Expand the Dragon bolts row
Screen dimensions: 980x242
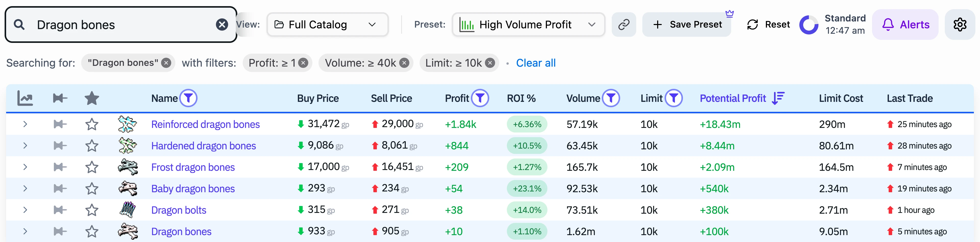click(25, 210)
